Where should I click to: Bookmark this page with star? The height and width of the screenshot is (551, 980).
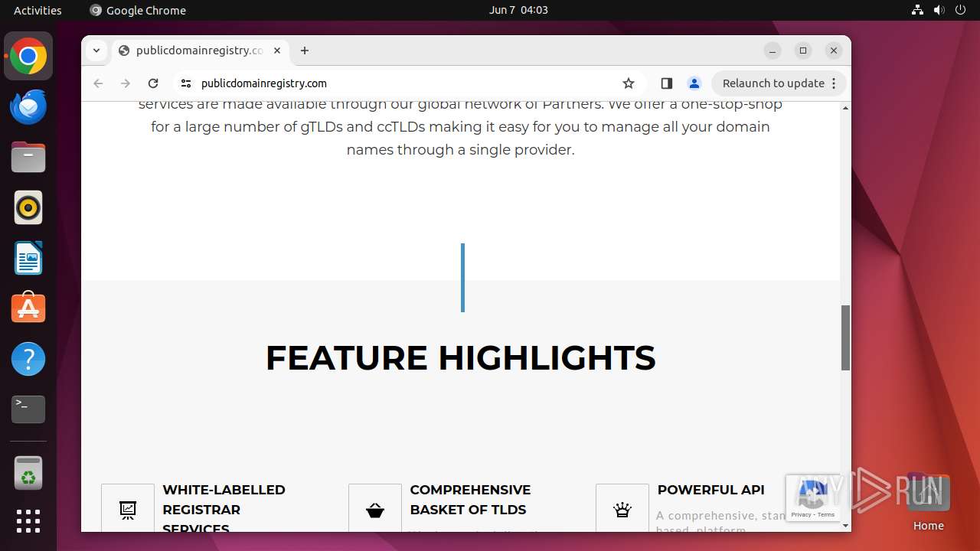629,83
